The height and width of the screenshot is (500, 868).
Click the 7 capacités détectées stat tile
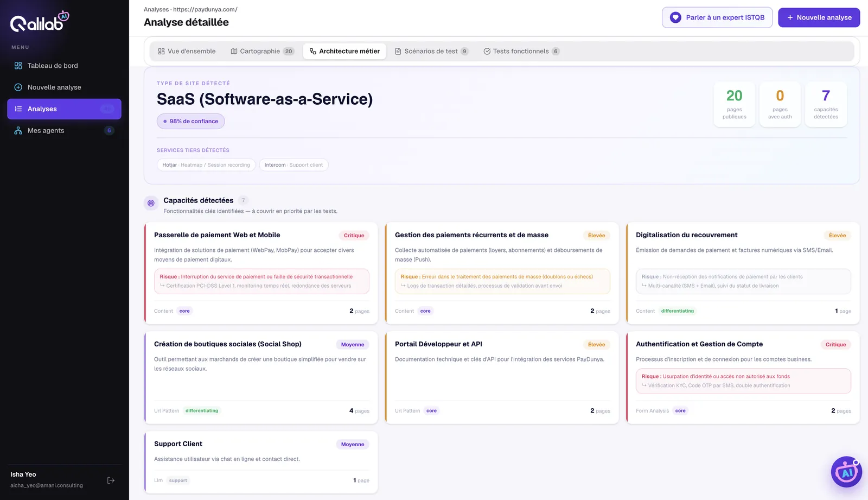click(x=826, y=104)
